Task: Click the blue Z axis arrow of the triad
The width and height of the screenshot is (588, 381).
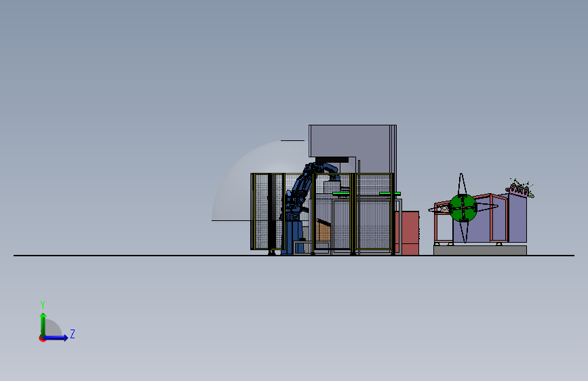Action: [56, 338]
